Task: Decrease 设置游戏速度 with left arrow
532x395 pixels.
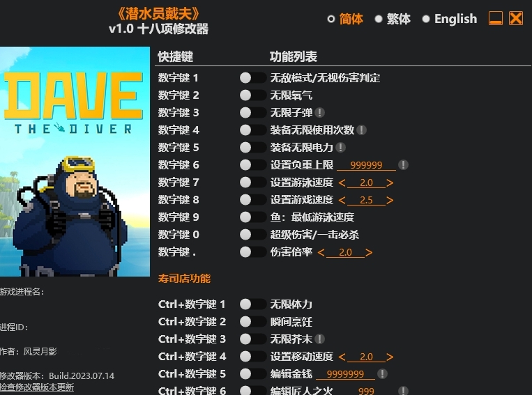Action: coord(342,201)
